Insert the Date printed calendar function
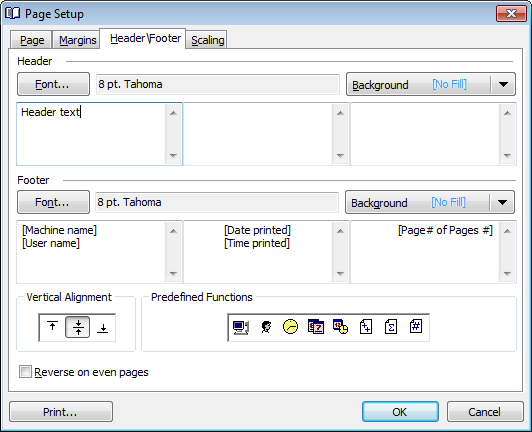Image resolution: width=532 pixels, height=432 pixels. [x=316, y=327]
